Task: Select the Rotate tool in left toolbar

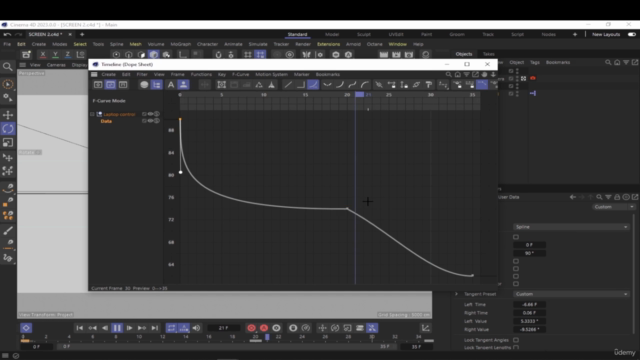Action: click(8, 129)
